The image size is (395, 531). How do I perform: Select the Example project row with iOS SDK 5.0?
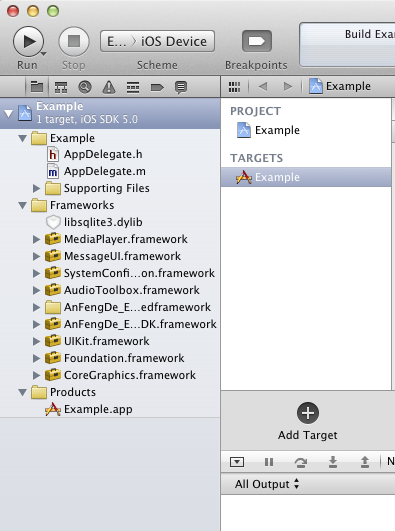tap(110, 113)
